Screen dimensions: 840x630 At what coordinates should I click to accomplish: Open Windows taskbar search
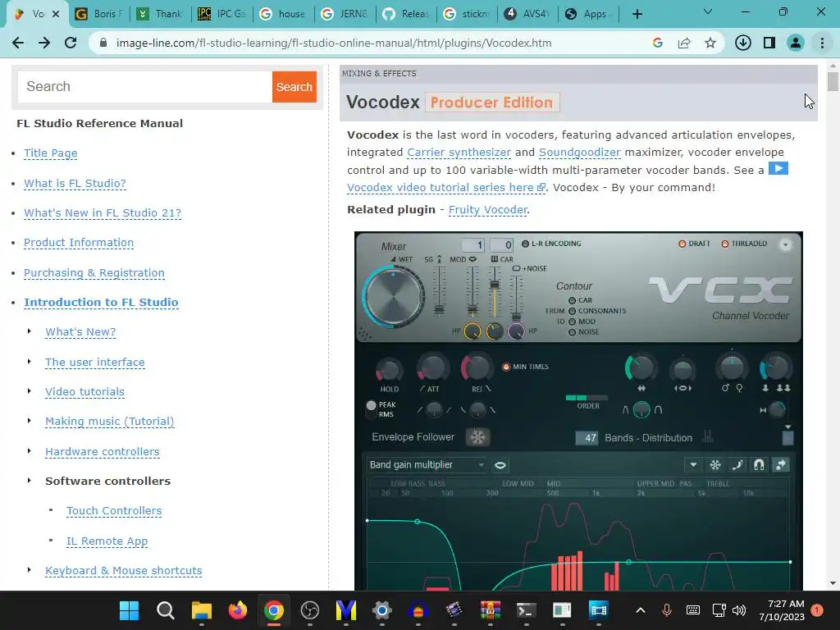point(166,610)
